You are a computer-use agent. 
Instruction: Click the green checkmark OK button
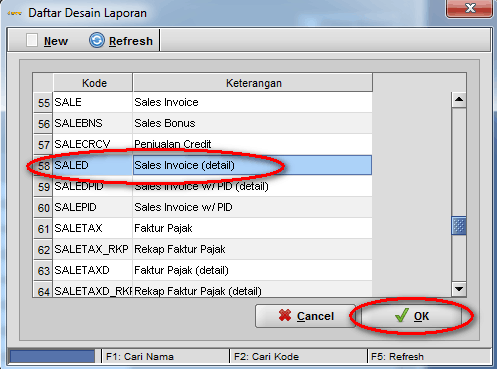pyautogui.click(x=411, y=316)
